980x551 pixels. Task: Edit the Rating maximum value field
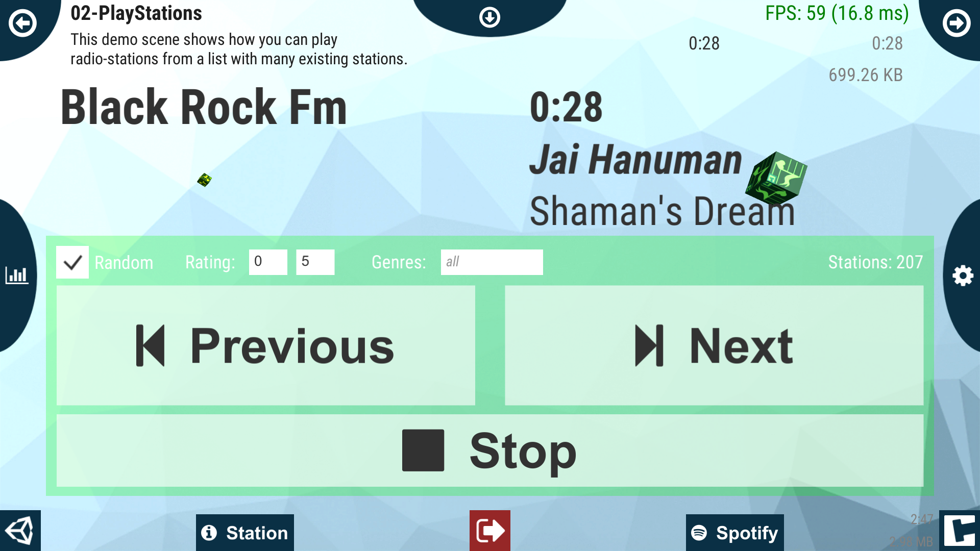click(x=315, y=262)
